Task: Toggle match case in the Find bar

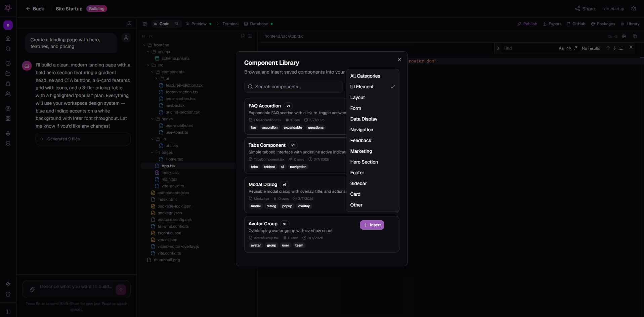Action: click(x=561, y=48)
